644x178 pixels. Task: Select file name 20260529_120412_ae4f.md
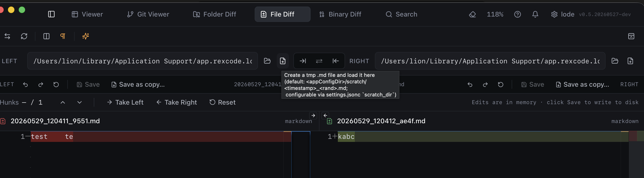coord(381,121)
